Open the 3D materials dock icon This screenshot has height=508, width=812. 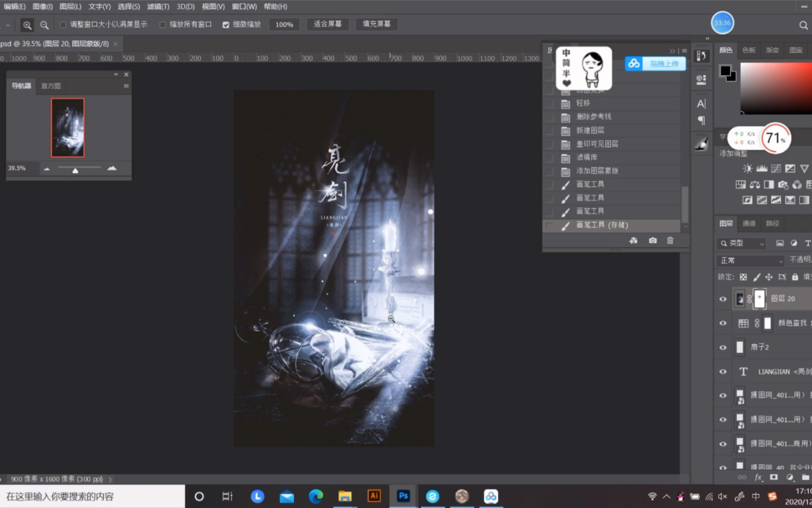701,79
